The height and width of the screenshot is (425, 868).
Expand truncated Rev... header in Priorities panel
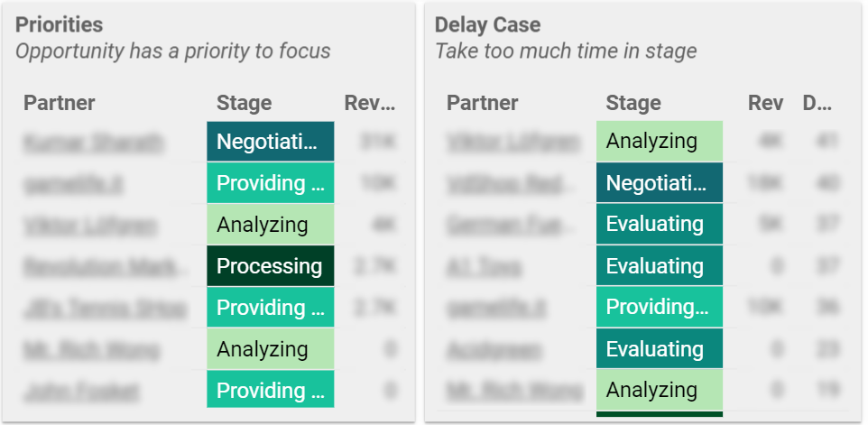coord(370,103)
